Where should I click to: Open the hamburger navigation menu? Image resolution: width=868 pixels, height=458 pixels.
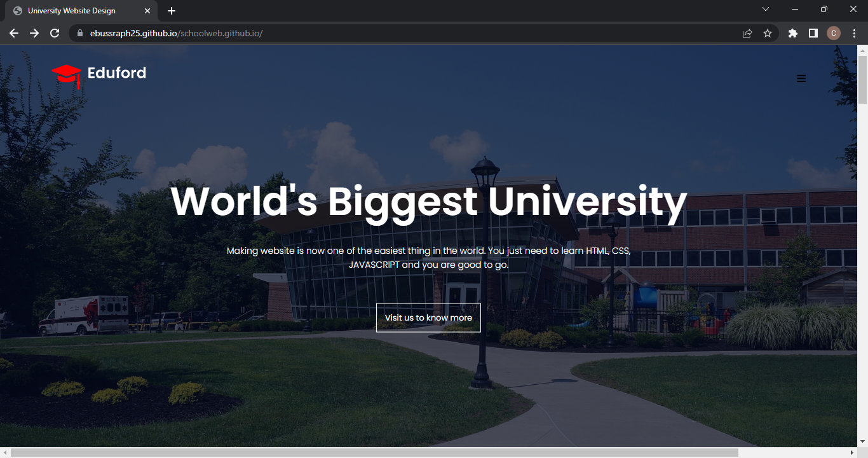801,79
